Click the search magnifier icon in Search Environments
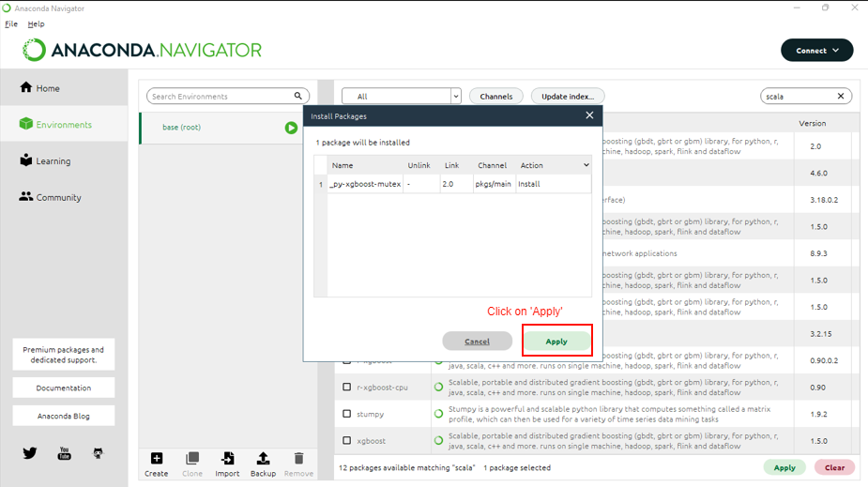 click(297, 96)
